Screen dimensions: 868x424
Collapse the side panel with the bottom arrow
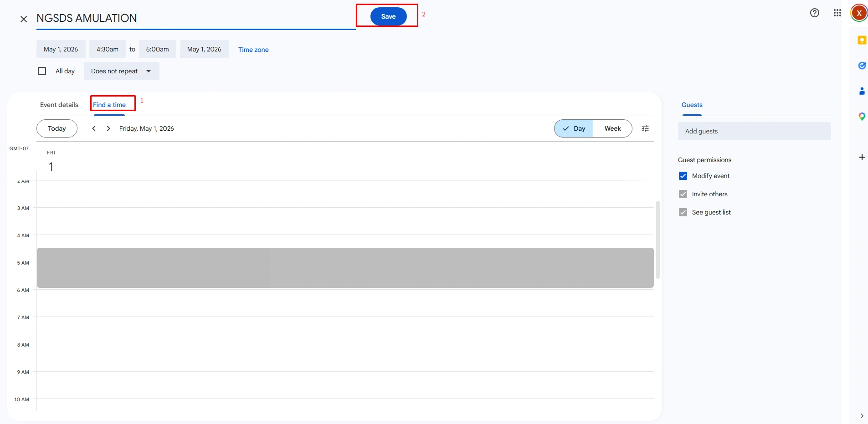[862, 416]
